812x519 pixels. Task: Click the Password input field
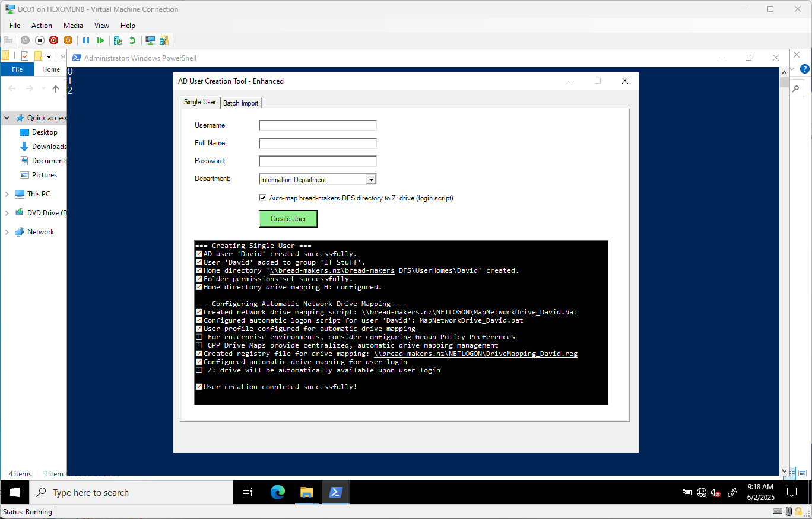tap(318, 161)
